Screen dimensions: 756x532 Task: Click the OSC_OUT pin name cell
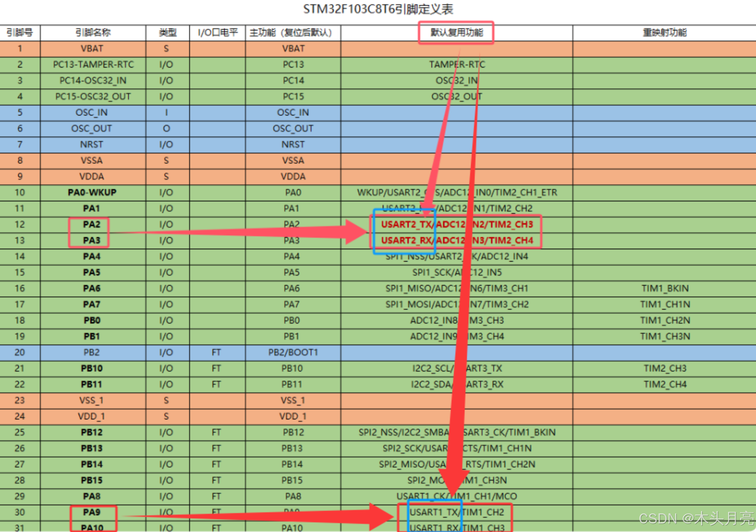[93, 129]
